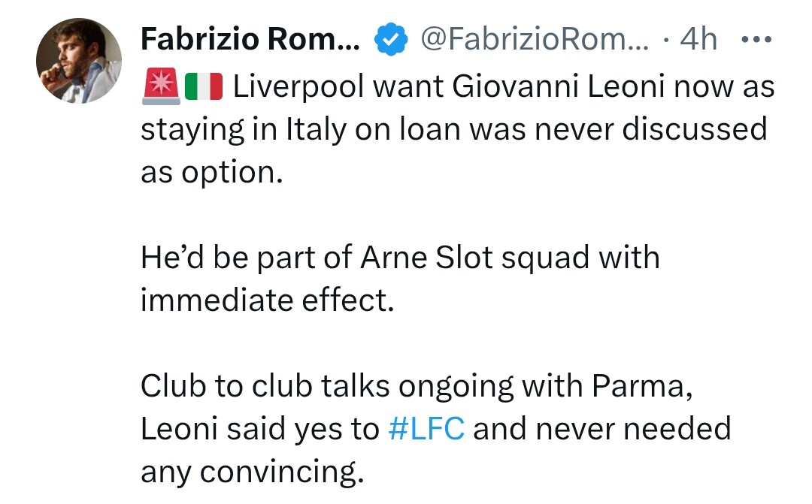The image size is (812, 504).
Task: Click the 'immediate effect.' line
Action: coord(266,300)
